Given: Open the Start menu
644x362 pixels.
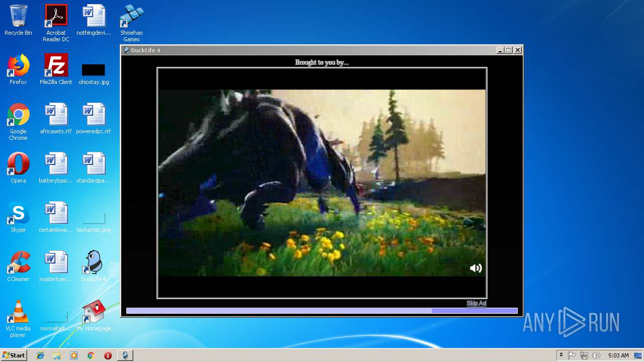Looking at the screenshot, I should [14, 355].
